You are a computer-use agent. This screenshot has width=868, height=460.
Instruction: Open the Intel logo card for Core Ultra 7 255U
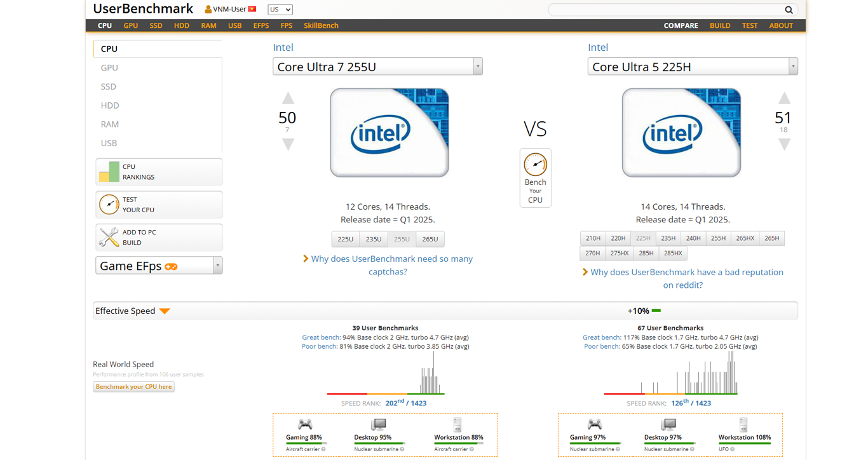pyautogui.click(x=389, y=132)
